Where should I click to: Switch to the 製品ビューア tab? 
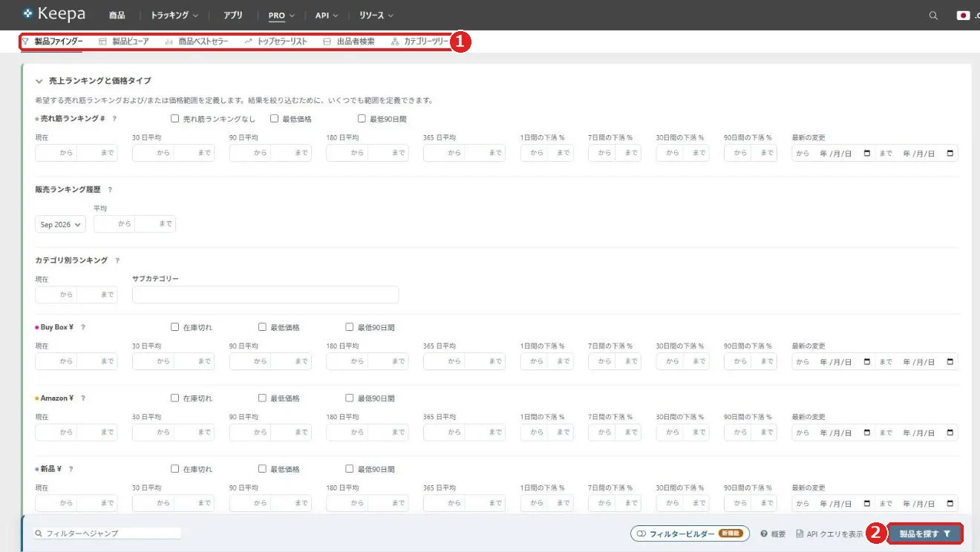124,42
